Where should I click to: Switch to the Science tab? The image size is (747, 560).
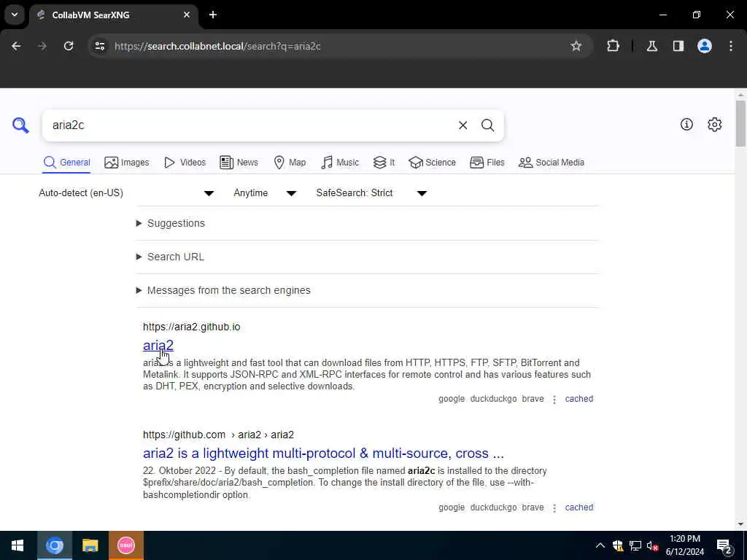click(x=432, y=163)
